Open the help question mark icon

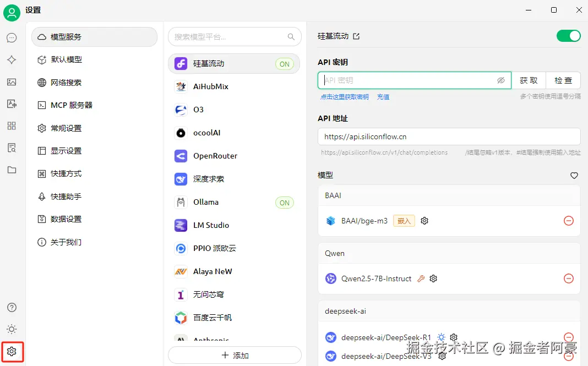click(12, 308)
